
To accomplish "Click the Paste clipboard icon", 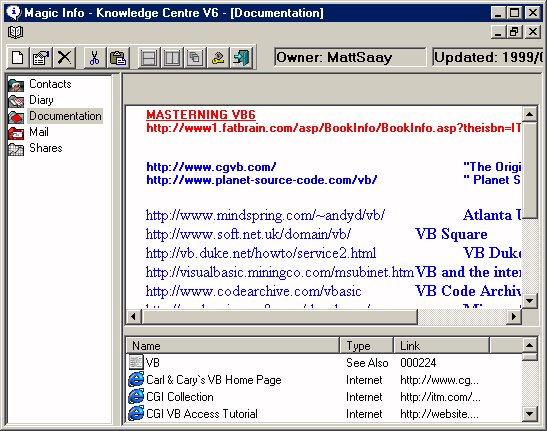I will [x=118, y=58].
